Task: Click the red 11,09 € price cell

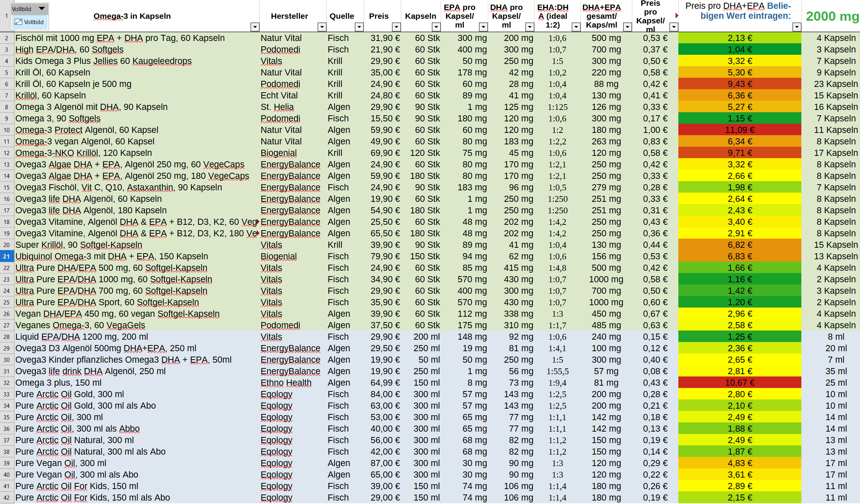Action: point(740,130)
